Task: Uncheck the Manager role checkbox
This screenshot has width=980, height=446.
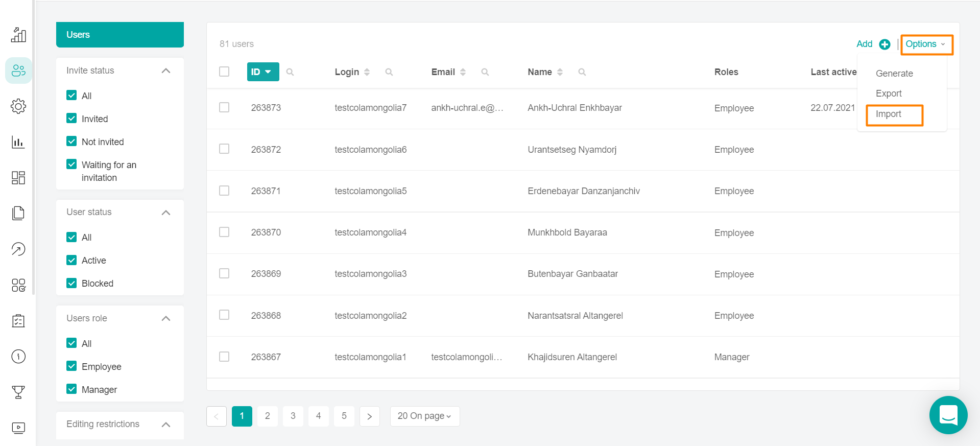Action: pyautogui.click(x=71, y=389)
